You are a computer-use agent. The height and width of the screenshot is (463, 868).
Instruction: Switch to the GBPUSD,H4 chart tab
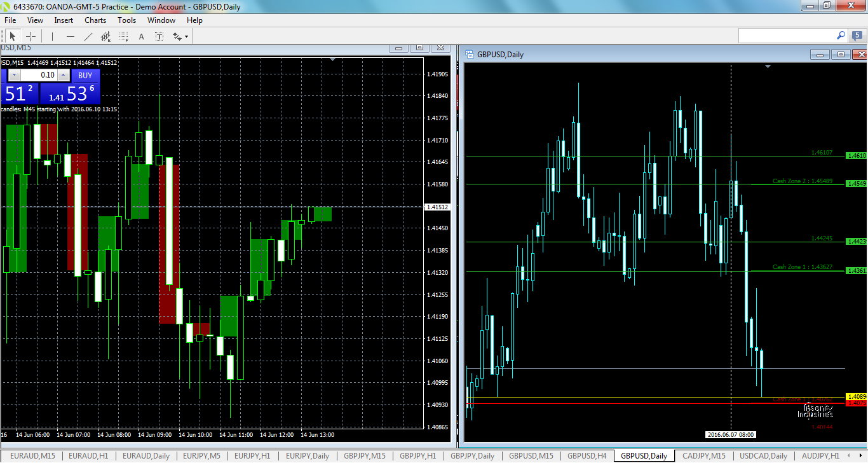click(x=586, y=455)
